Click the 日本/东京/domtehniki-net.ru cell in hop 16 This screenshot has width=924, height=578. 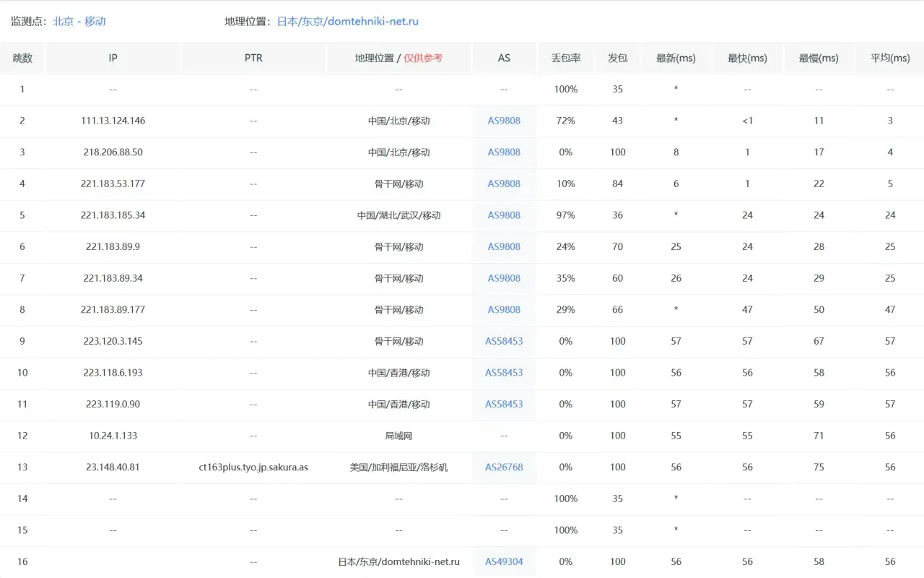point(398,562)
